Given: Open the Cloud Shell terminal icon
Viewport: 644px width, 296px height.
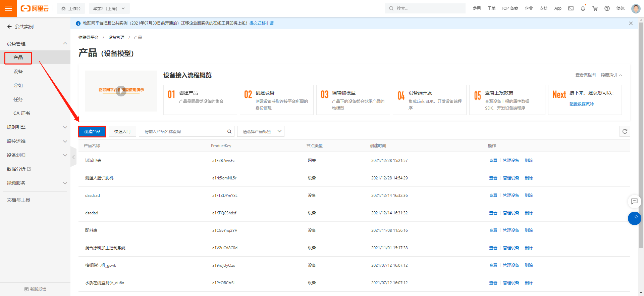Looking at the screenshot, I should pos(571,8).
